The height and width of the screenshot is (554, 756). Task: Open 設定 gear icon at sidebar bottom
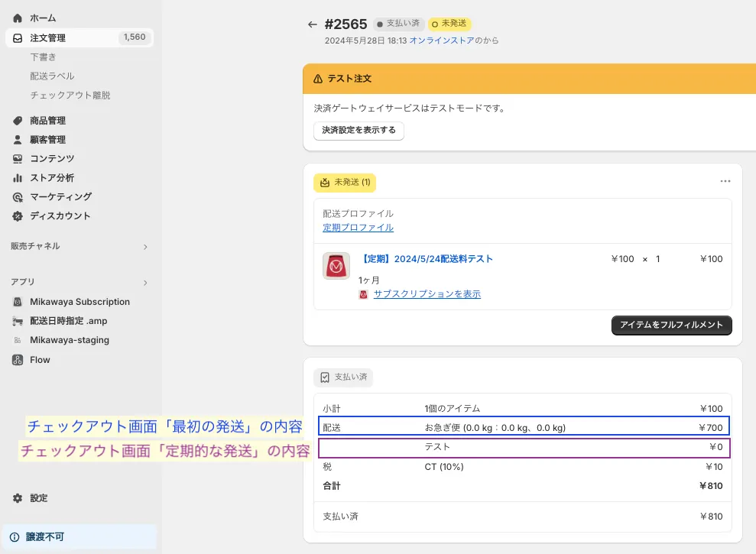[x=18, y=498]
